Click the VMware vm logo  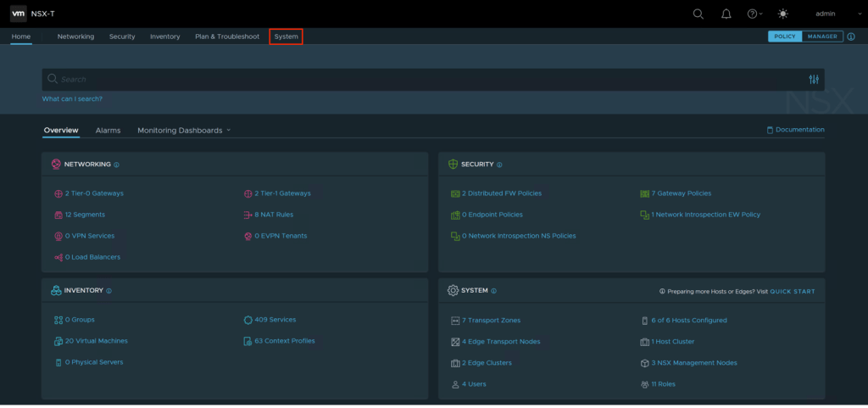coord(18,14)
